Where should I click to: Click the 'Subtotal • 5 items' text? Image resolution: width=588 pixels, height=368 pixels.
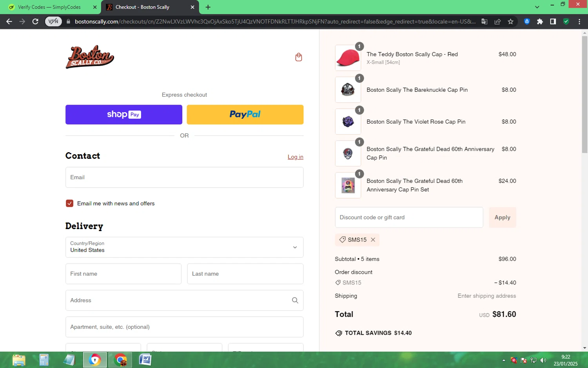pos(357,259)
